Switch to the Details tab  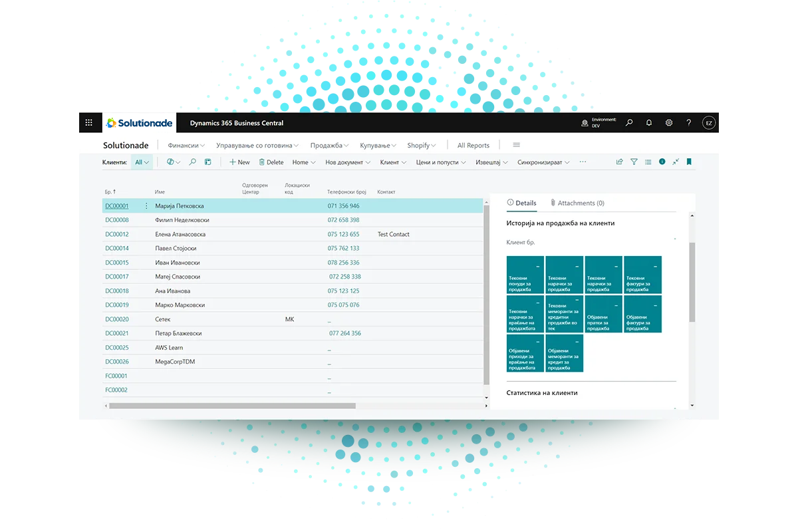(521, 203)
